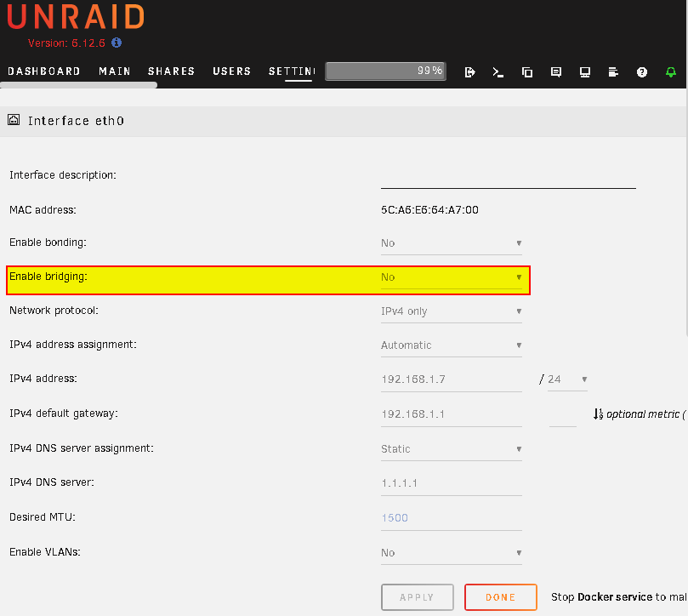
Task: Open the Enable VLANs dropdown
Action: [451, 553]
